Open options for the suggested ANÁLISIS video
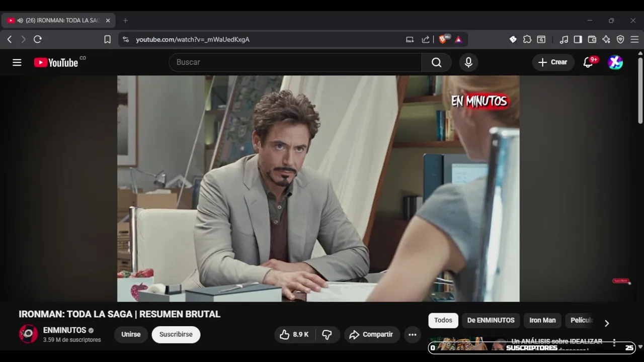The image size is (644, 362). (x=614, y=343)
